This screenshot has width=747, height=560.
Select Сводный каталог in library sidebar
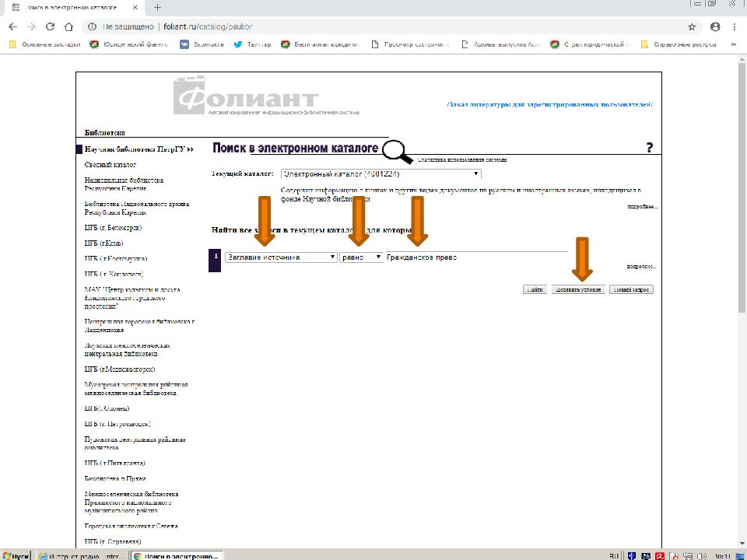[110, 165]
